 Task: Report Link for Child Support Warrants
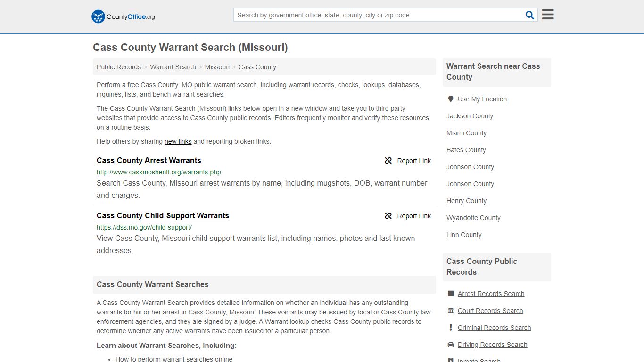414,216
